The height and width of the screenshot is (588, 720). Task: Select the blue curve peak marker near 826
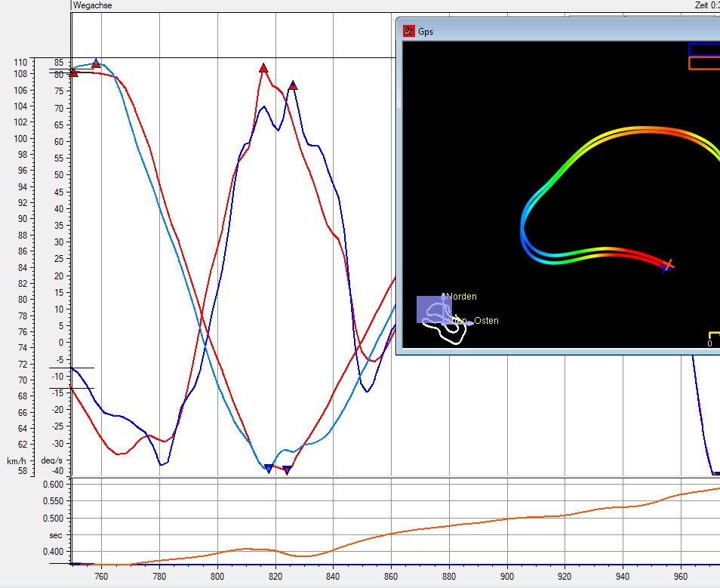(293, 85)
